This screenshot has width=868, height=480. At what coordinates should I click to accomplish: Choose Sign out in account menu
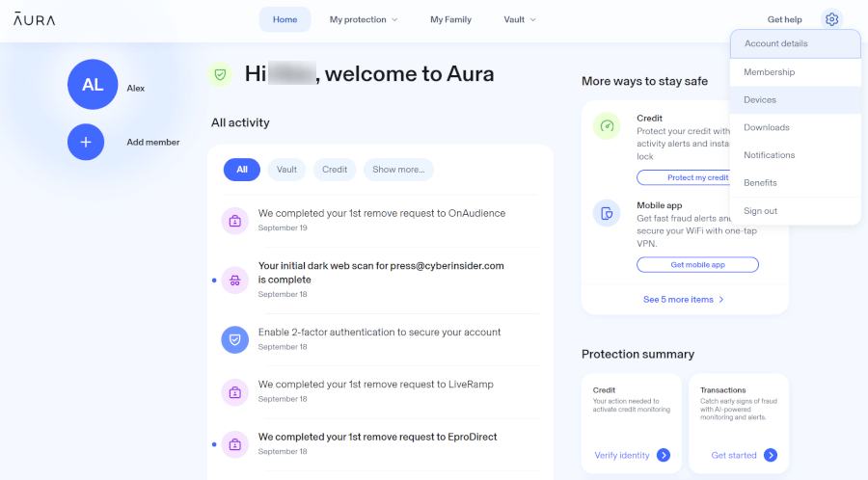760,211
